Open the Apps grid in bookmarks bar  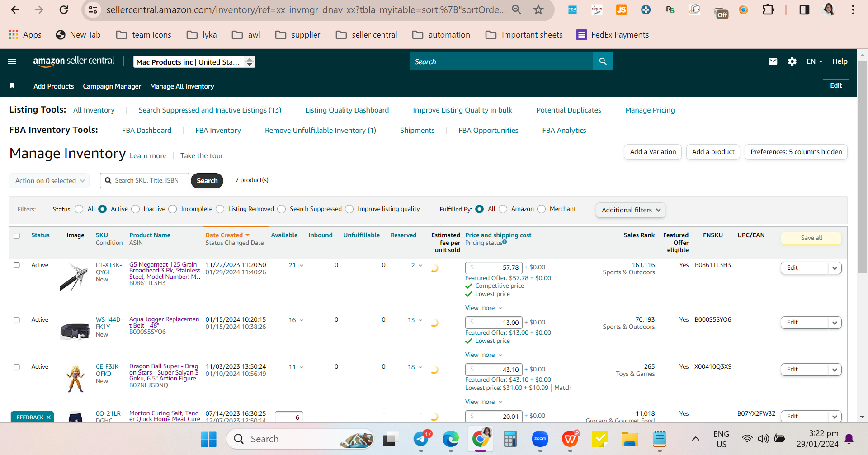coord(25,35)
